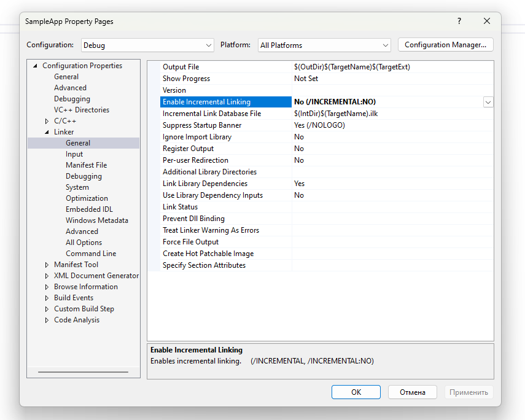This screenshot has height=420, width=525.
Task: Expand the Build Events node arrow
Action: 47,298
